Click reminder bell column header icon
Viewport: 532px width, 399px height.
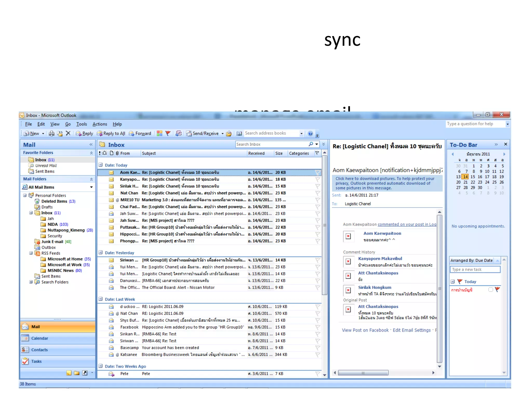(x=105, y=153)
